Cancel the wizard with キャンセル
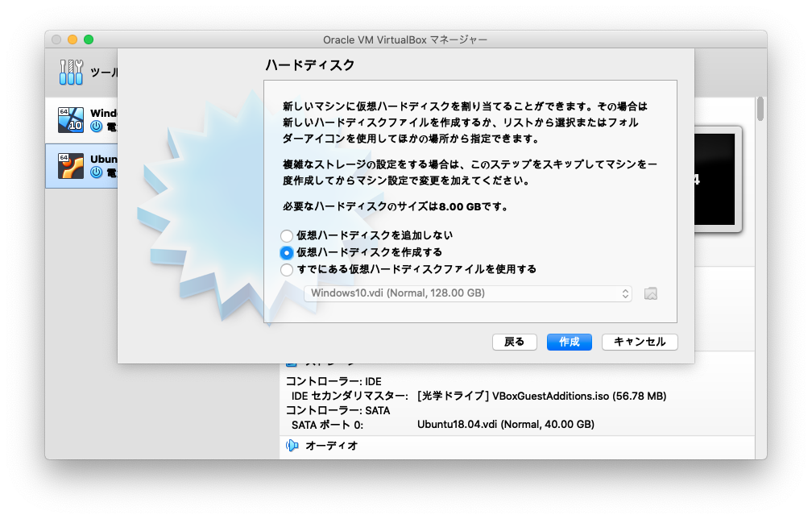812x519 pixels. click(640, 342)
